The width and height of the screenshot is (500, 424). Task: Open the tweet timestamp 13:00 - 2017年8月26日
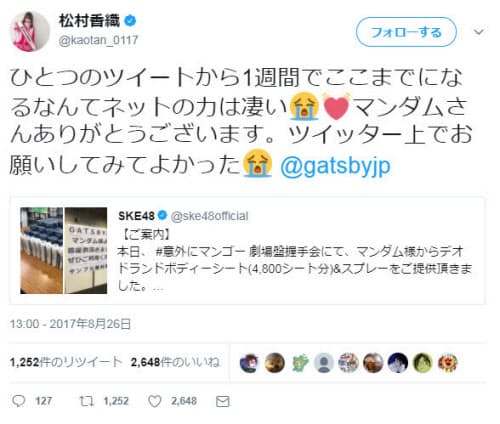tap(70, 324)
